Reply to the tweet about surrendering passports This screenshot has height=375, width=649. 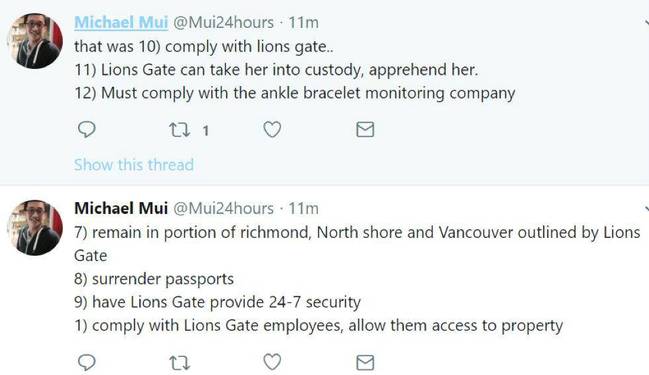point(87,363)
